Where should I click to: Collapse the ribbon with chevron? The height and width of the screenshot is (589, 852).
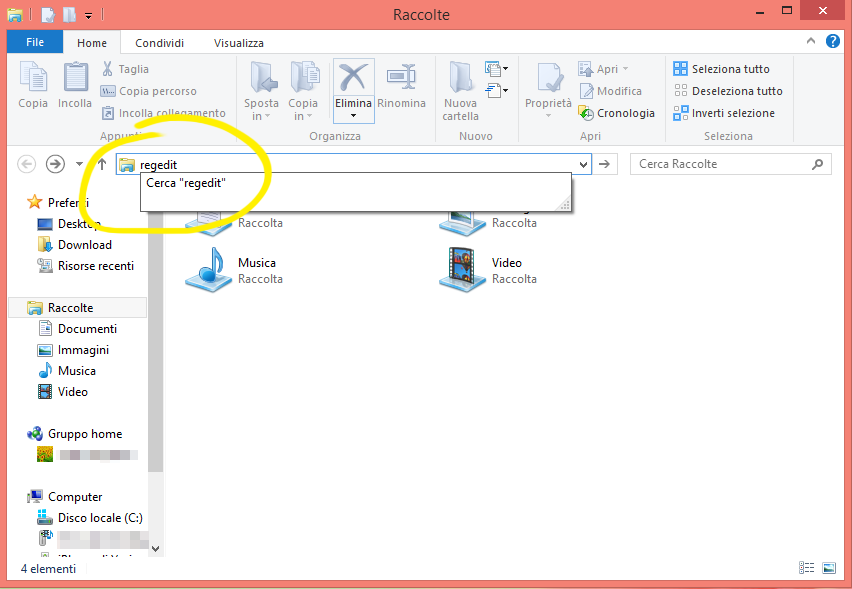coord(811,41)
